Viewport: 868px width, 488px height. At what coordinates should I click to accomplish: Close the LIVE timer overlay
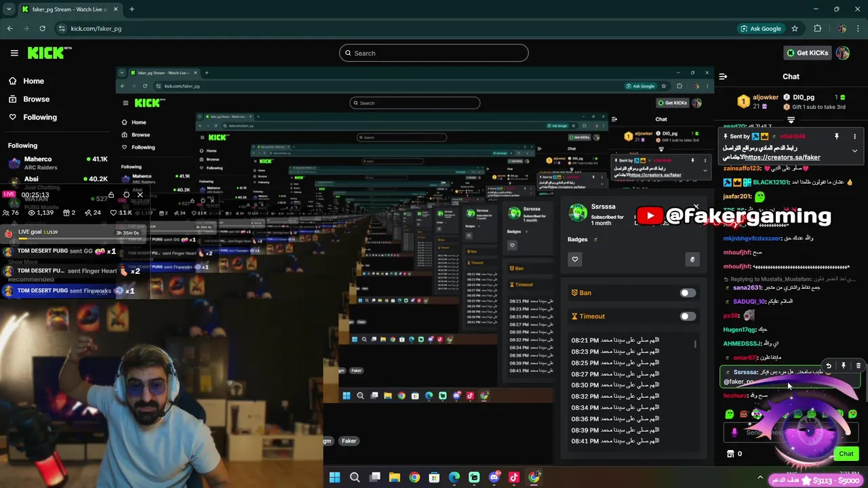(140, 195)
